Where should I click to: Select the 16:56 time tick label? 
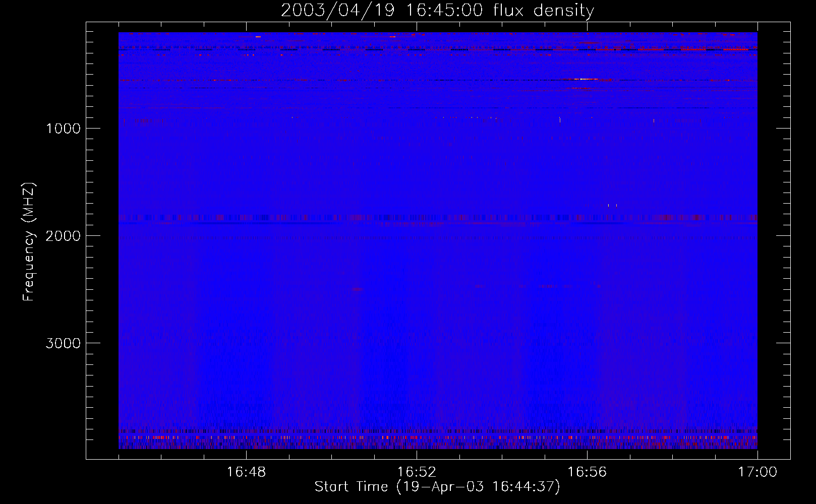click(587, 472)
